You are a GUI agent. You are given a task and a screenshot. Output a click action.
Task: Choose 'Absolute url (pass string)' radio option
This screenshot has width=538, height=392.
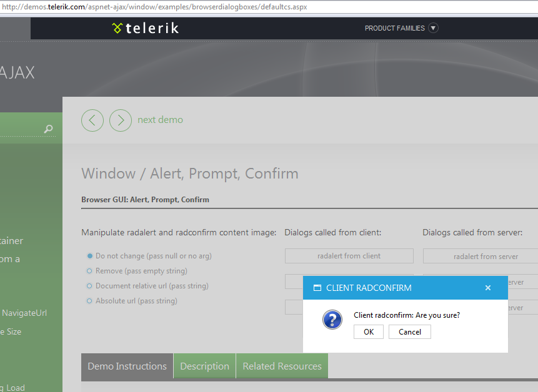coord(89,301)
